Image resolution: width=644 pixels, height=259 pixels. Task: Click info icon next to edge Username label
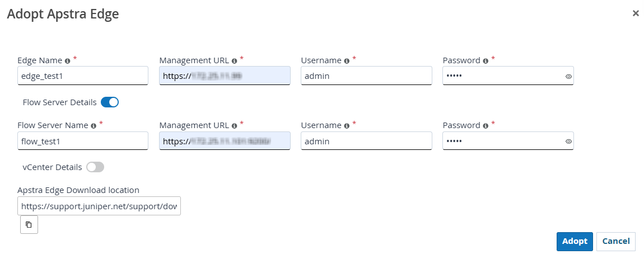(x=347, y=60)
